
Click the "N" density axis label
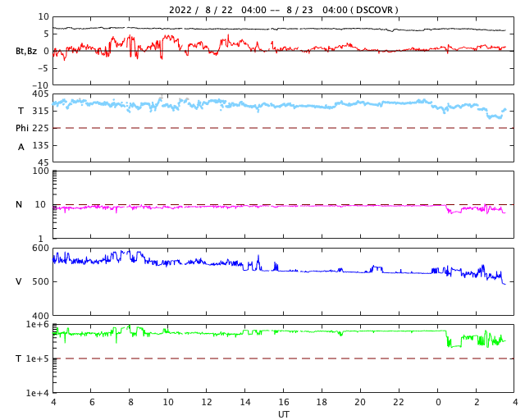pyautogui.click(x=19, y=204)
